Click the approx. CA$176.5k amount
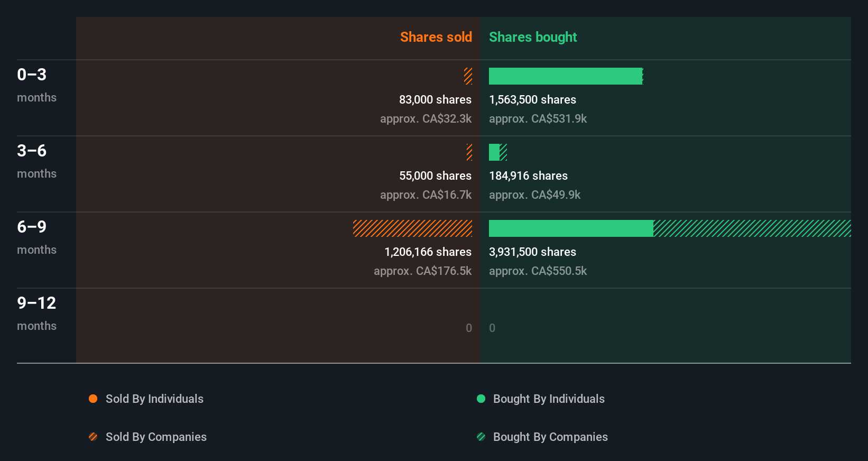This screenshot has height=461, width=868. coord(422,271)
